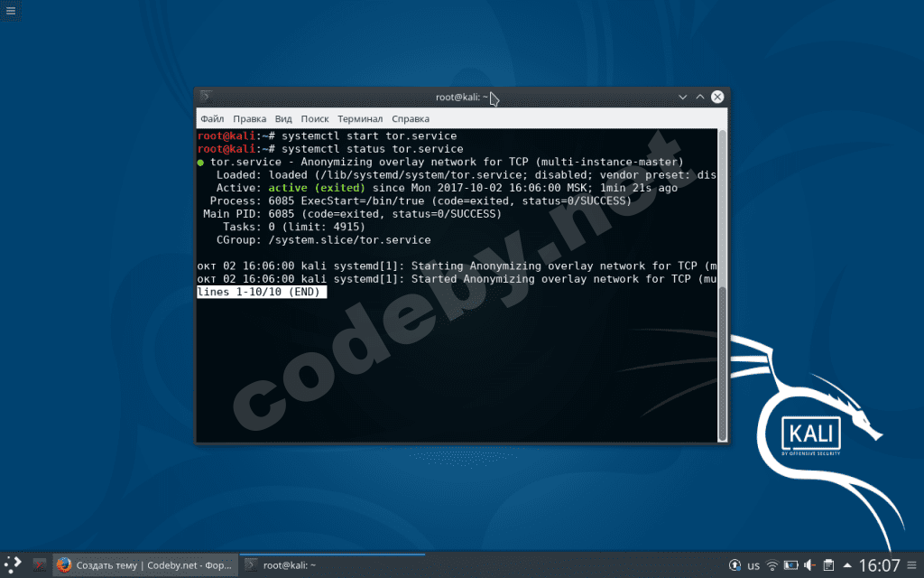Switch to Firefox Codeby.net taskbar entry
924x578 pixels.
point(145,565)
